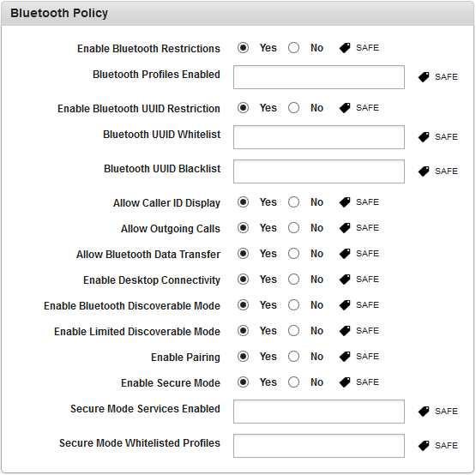Click into the Bluetooth UUID Whitelist field
The height and width of the screenshot is (475, 476).
(x=319, y=137)
